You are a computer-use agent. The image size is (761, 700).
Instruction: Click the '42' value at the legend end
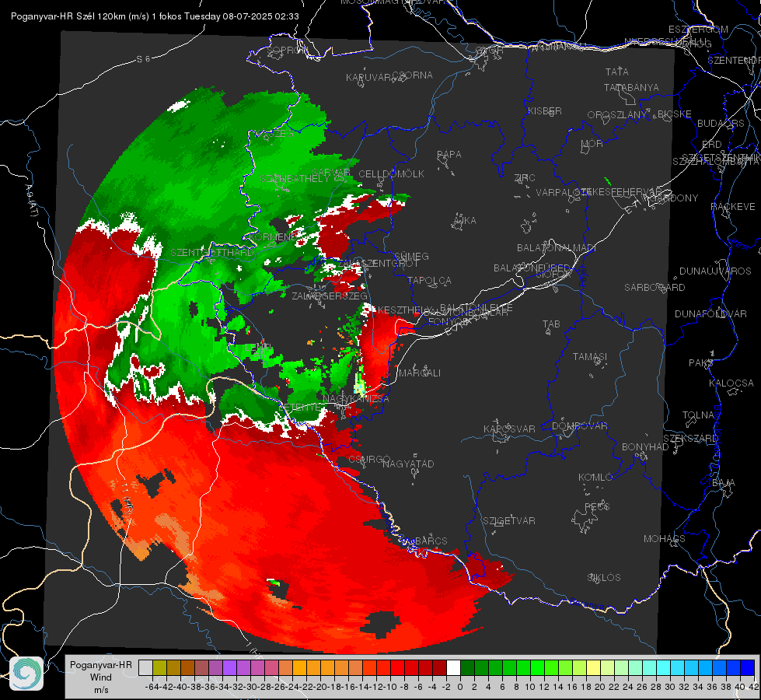[x=753, y=687]
